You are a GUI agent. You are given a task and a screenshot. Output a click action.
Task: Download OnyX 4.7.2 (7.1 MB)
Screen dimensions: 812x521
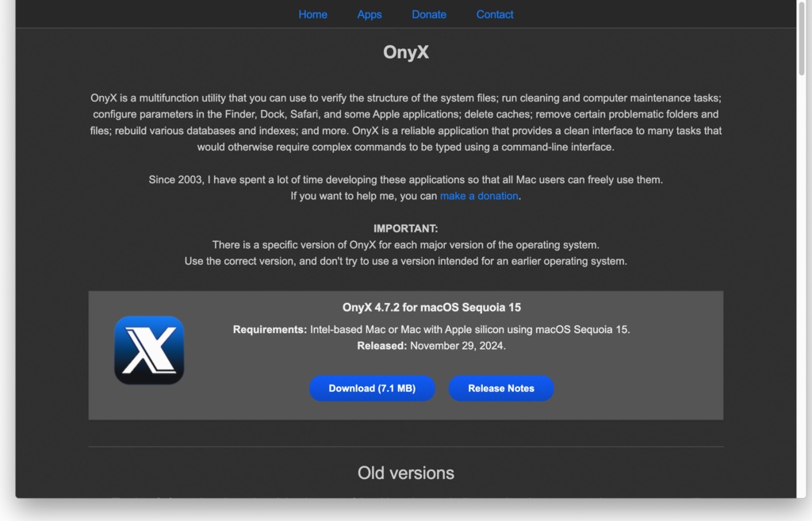372,389
